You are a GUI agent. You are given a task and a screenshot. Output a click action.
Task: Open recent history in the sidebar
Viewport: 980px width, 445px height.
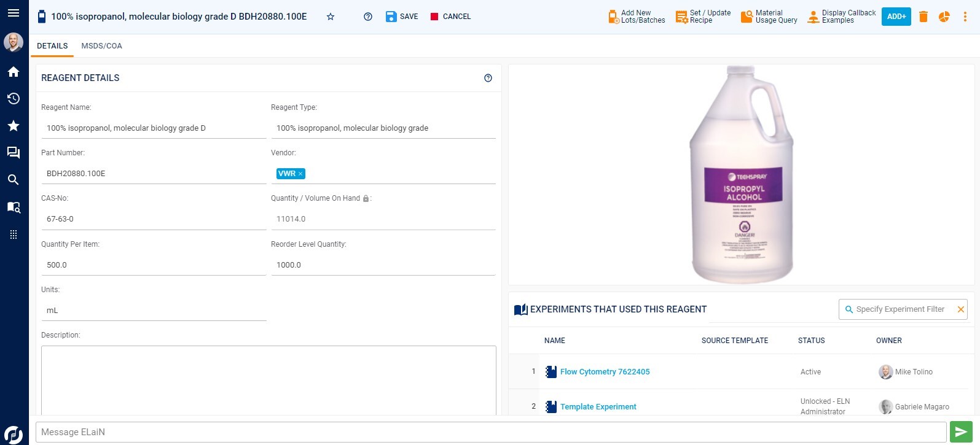[x=14, y=99]
